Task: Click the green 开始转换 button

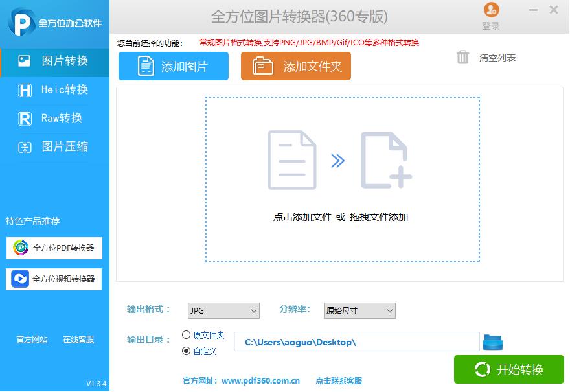Action: pos(509,369)
